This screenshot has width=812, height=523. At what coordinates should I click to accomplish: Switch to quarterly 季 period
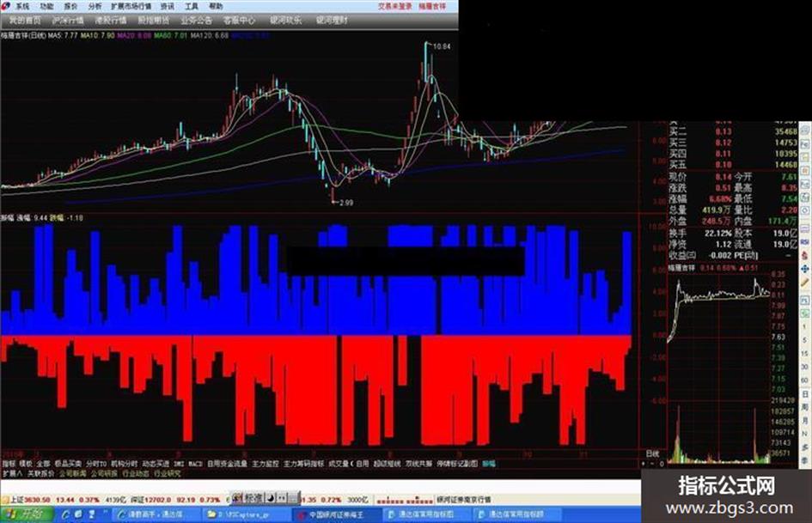pyautogui.click(x=805, y=459)
